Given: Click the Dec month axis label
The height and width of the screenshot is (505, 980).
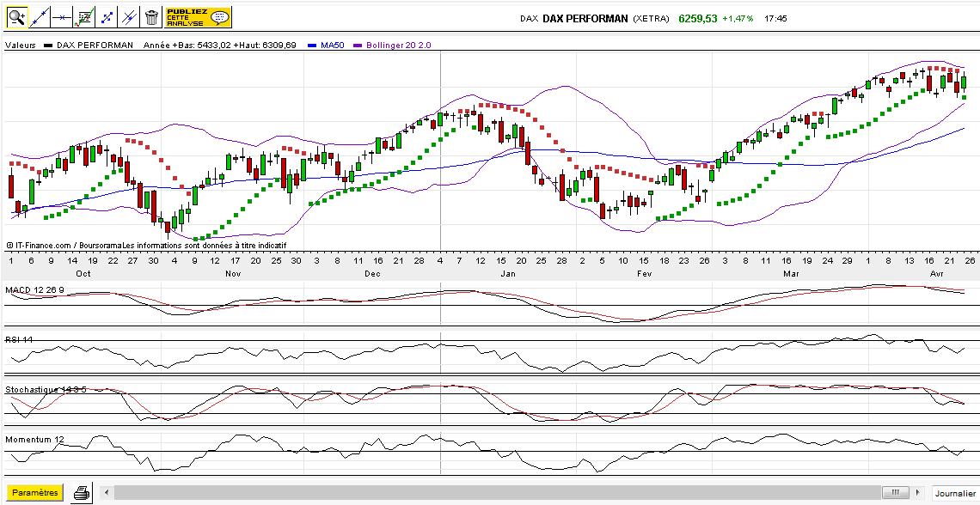Looking at the screenshot, I should click(x=372, y=273).
